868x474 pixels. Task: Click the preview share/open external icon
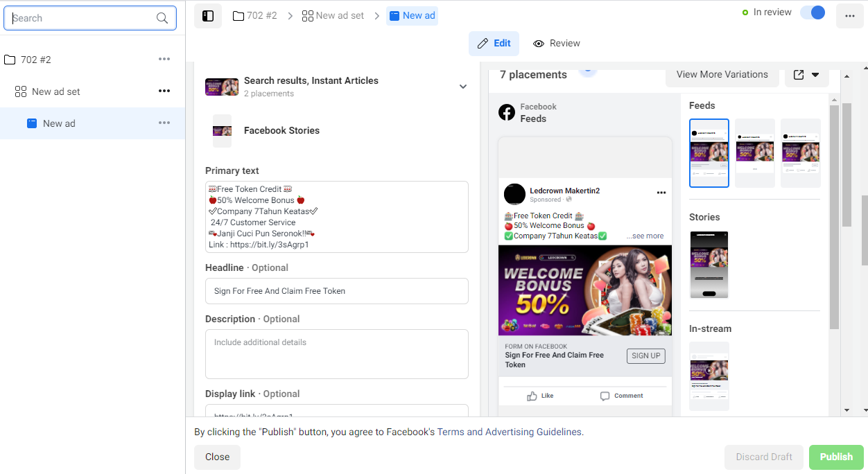coord(799,75)
